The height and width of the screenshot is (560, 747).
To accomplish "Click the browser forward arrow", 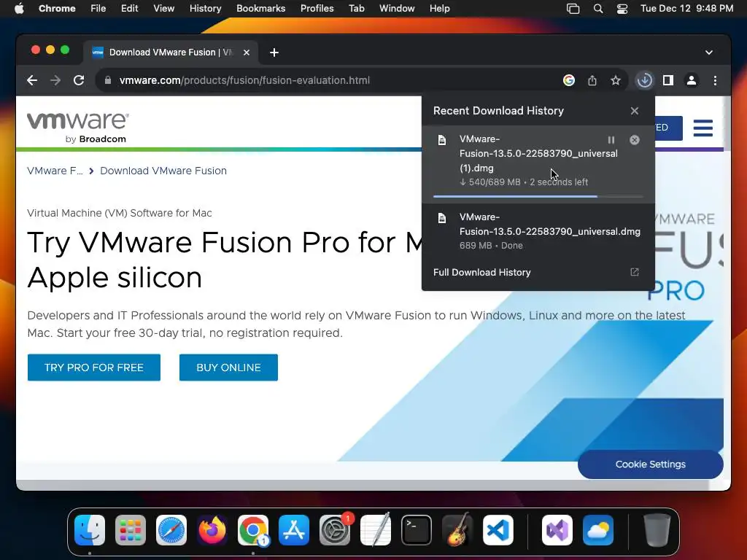I will coord(55,80).
